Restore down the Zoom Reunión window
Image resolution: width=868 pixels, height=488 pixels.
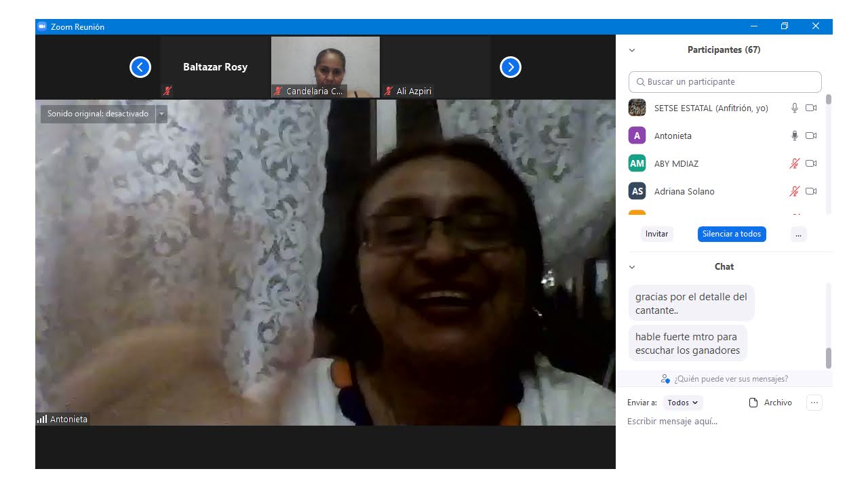(x=785, y=26)
